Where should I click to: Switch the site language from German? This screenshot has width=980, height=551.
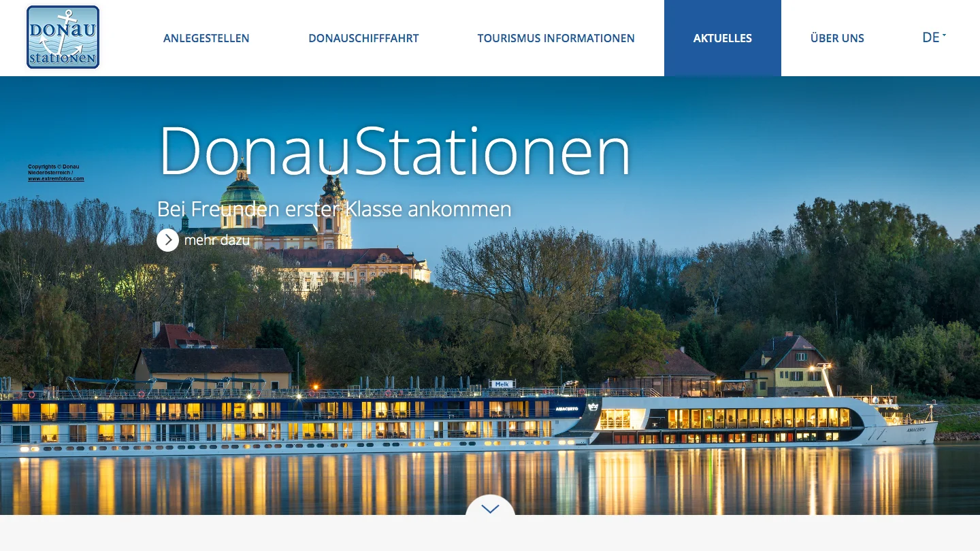click(x=934, y=37)
